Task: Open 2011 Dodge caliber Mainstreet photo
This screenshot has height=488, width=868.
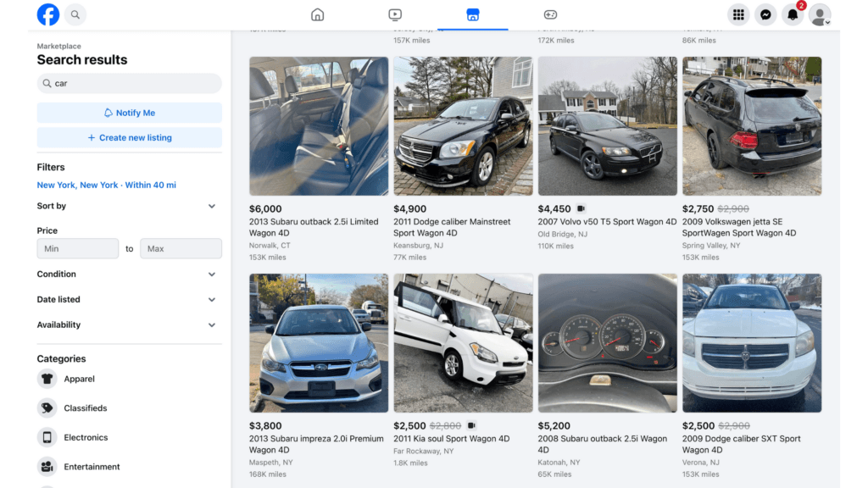Action: click(464, 126)
